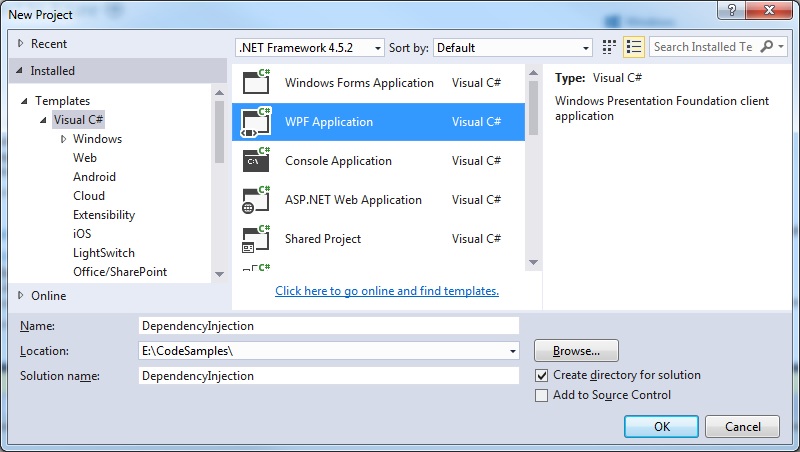Open the search options dropdown arrow
The width and height of the screenshot is (800, 452).
781,46
